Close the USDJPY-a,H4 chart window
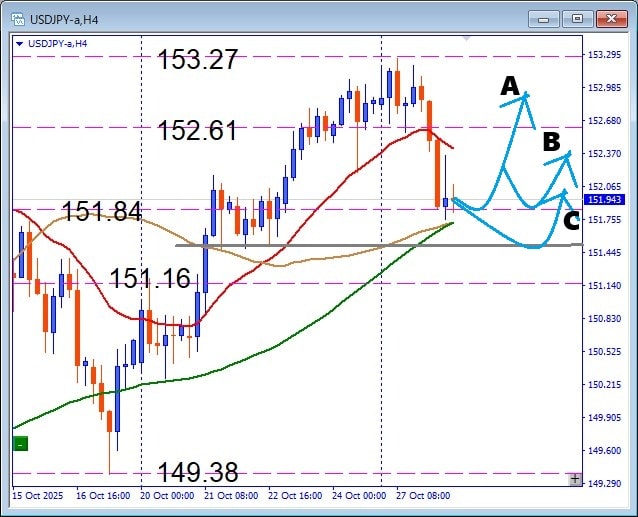The image size is (638, 517). [x=609, y=18]
